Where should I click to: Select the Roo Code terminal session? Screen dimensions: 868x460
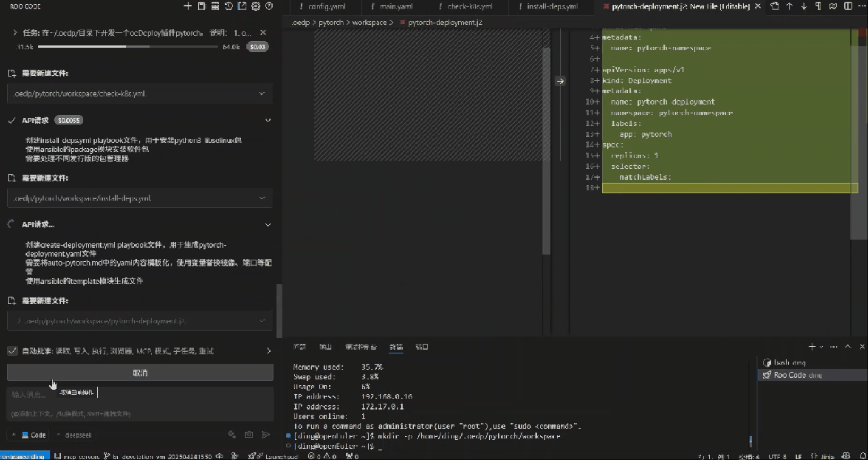coord(797,375)
